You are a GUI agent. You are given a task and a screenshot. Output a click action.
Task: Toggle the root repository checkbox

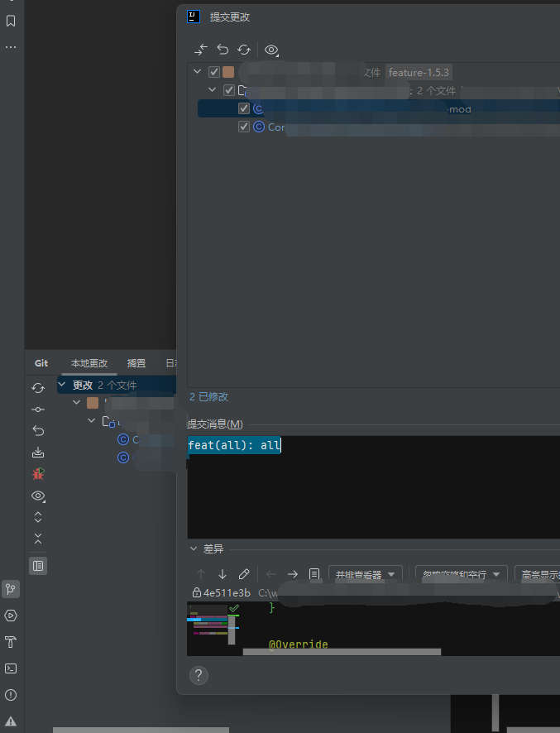(x=214, y=72)
